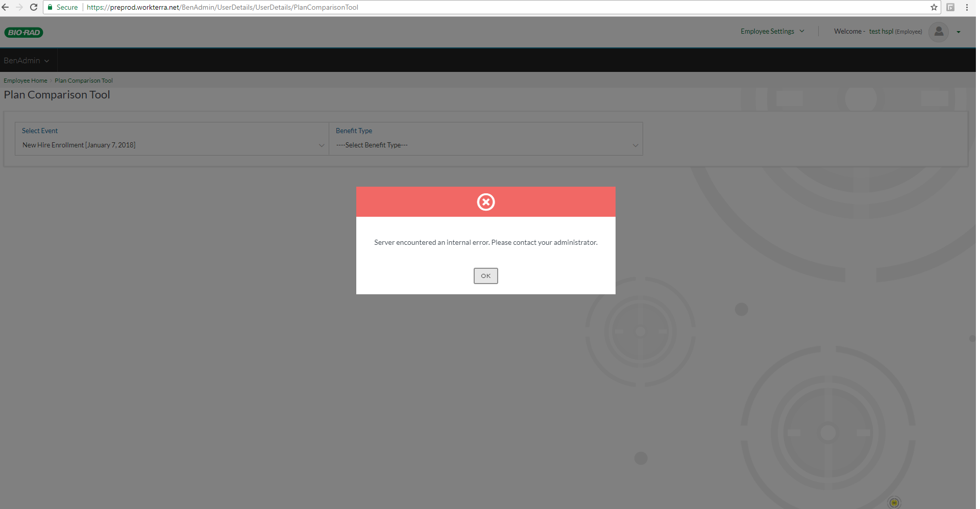Viewport: 980px width, 509px height.
Task: Click the browser extension icon beside the star
Action: coord(951,7)
